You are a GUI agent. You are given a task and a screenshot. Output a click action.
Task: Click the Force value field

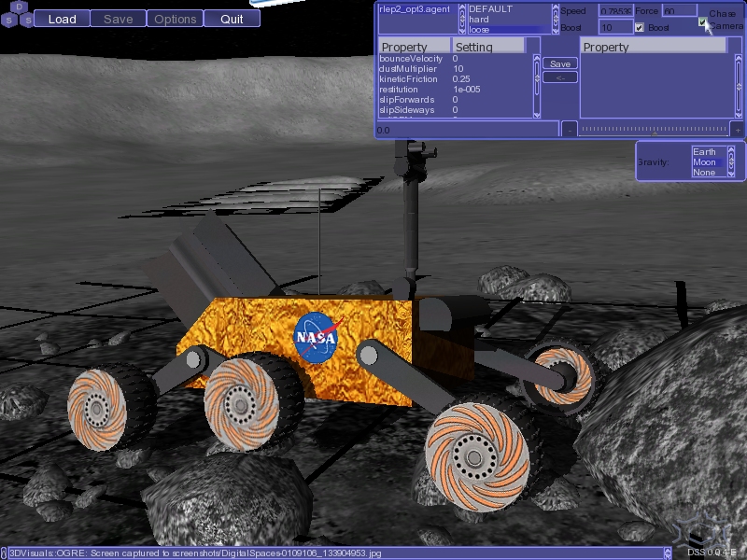[680, 11]
